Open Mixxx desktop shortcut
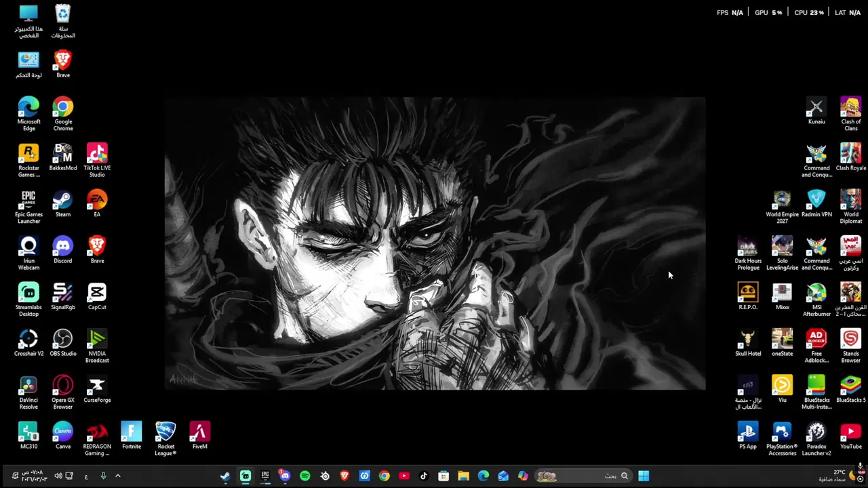This screenshot has width=868, height=488. (x=782, y=296)
